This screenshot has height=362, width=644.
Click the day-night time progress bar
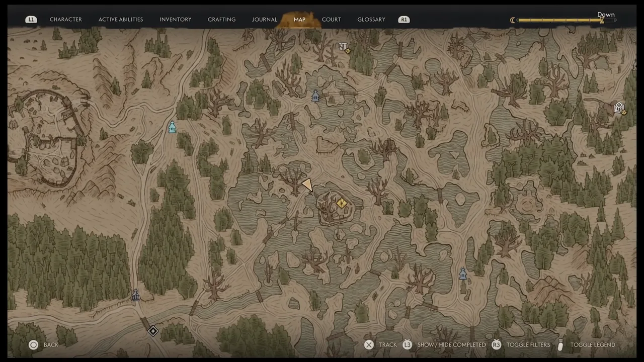(567, 20)
